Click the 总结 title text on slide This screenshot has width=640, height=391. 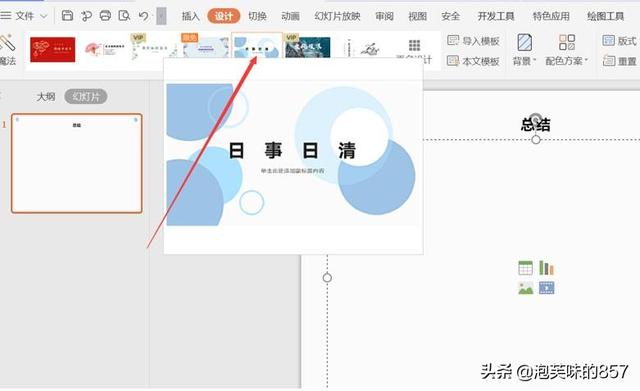click(x=536, y=124)
